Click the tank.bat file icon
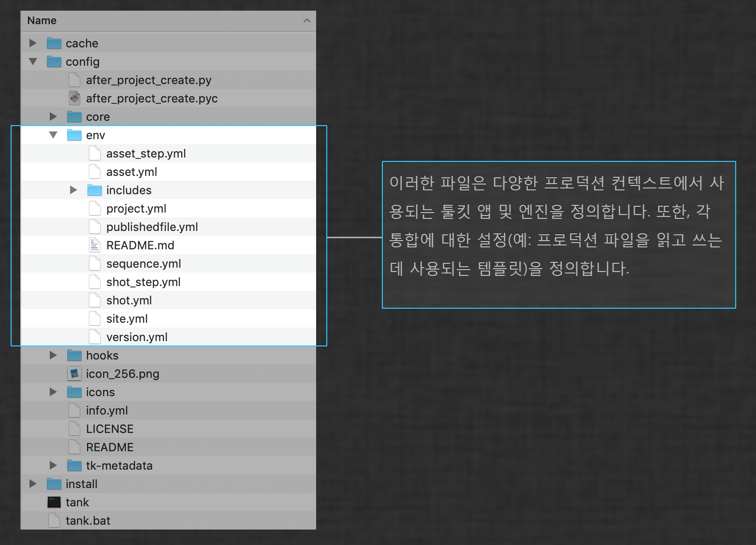 [54, 521]
